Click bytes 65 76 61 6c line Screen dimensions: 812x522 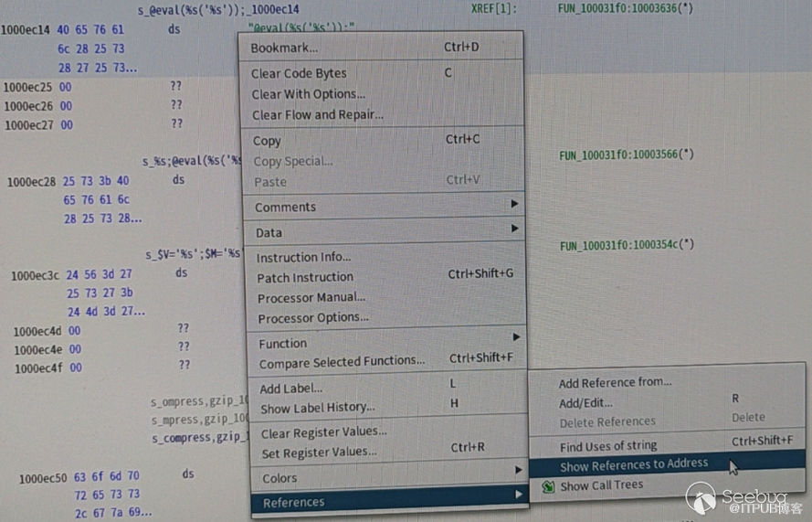[x=96, y=200]
